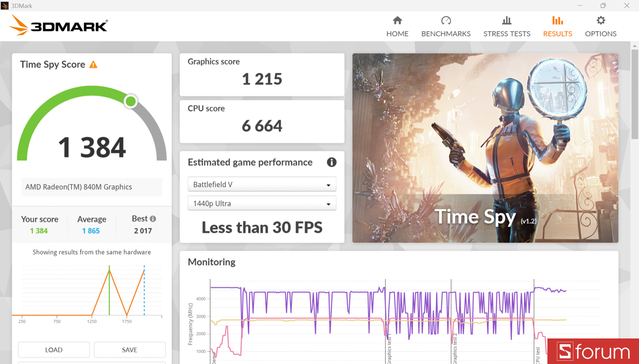Open the Estimated game performance info icon
The width and height of the screenshot is (639, 364).
[x=331, y=162]
